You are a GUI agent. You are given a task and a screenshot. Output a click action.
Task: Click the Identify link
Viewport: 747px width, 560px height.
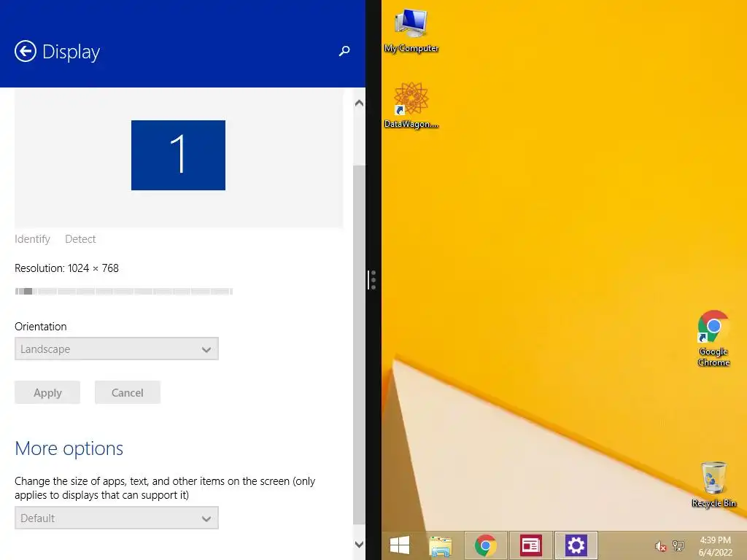32,239
